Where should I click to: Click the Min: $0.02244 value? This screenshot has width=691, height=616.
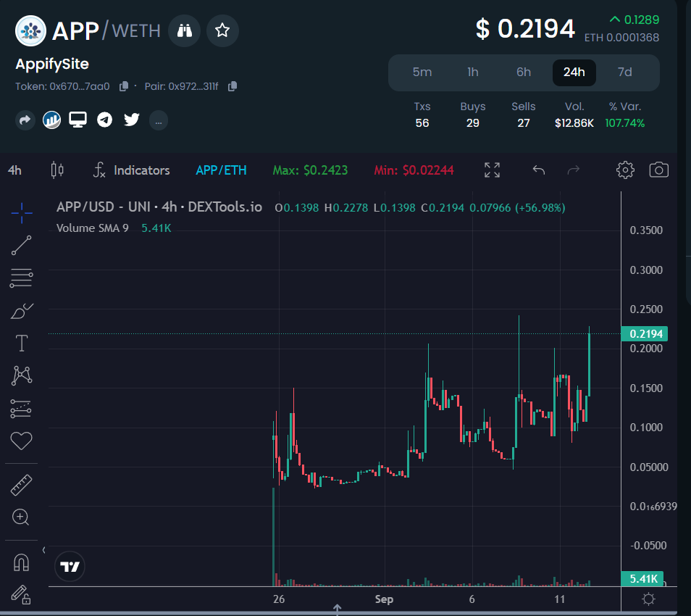tap(414, 170)
